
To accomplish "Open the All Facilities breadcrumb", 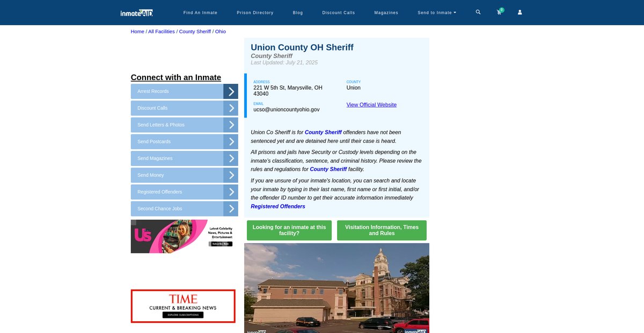I will click(162, 32).
